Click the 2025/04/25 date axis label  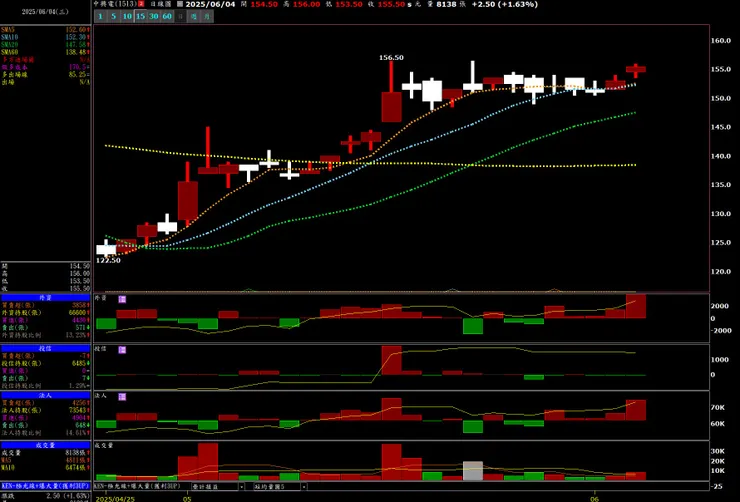115,499
